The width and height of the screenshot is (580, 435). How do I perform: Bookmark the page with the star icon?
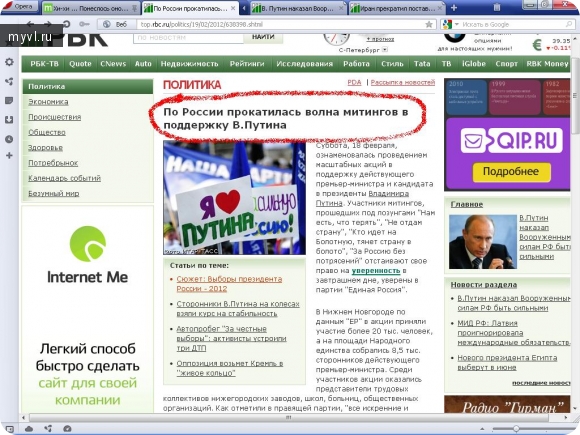pyautogui.click(x=429, y=24)
